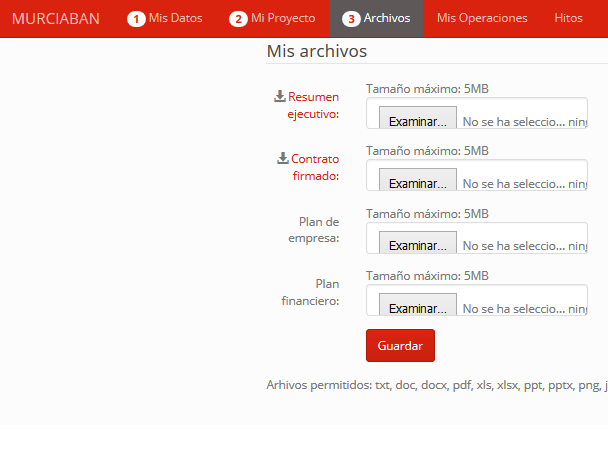Open Mis Operaciones in the navbar
Viewport: 608px width, 468px height.
(482, 18)
